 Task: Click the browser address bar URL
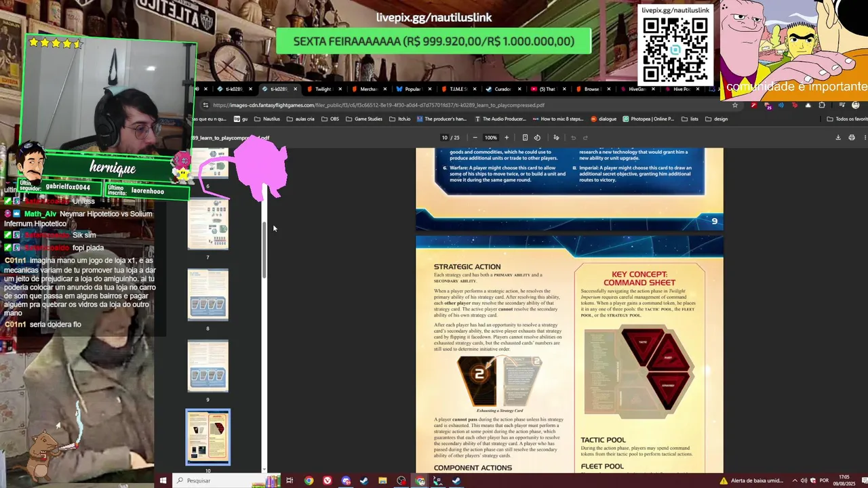pos(378,105)
